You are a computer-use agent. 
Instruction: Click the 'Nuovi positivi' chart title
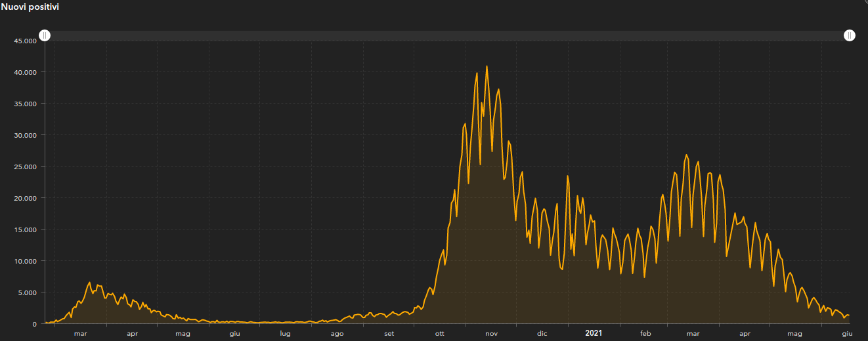tap(30, 7)
